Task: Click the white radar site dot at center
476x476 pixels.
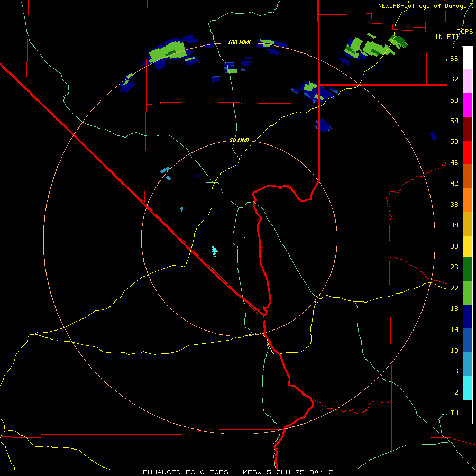Action: click(x=245, y=237)
